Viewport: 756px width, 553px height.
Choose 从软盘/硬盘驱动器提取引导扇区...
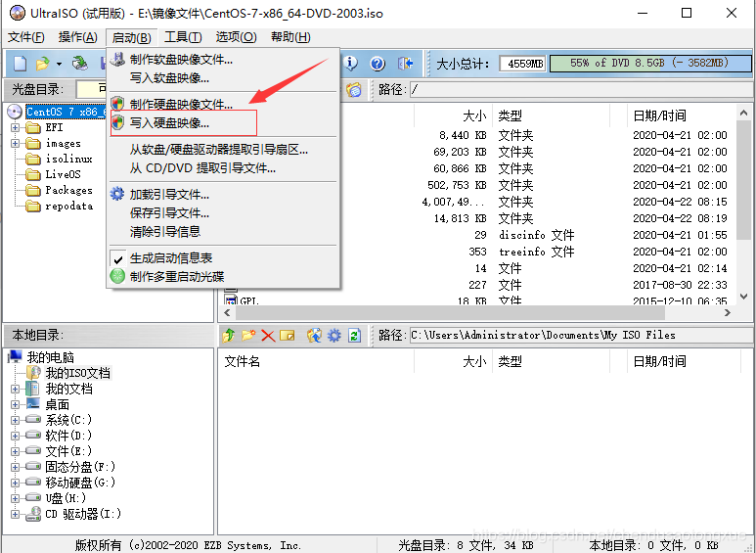224,150
